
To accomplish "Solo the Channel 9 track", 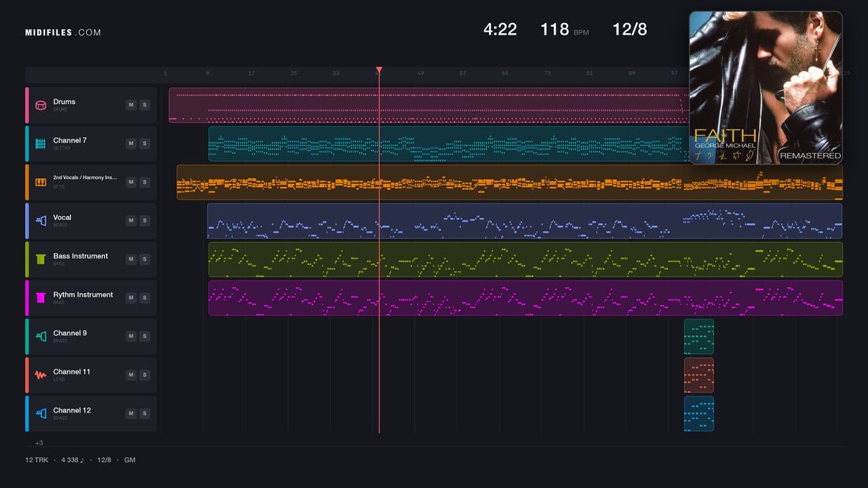I will (144, 336).
